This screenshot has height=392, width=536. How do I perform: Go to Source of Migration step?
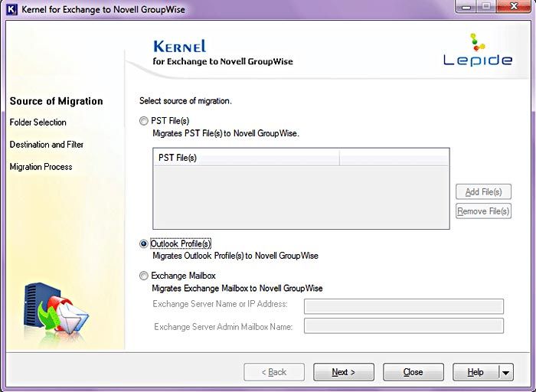56,101
